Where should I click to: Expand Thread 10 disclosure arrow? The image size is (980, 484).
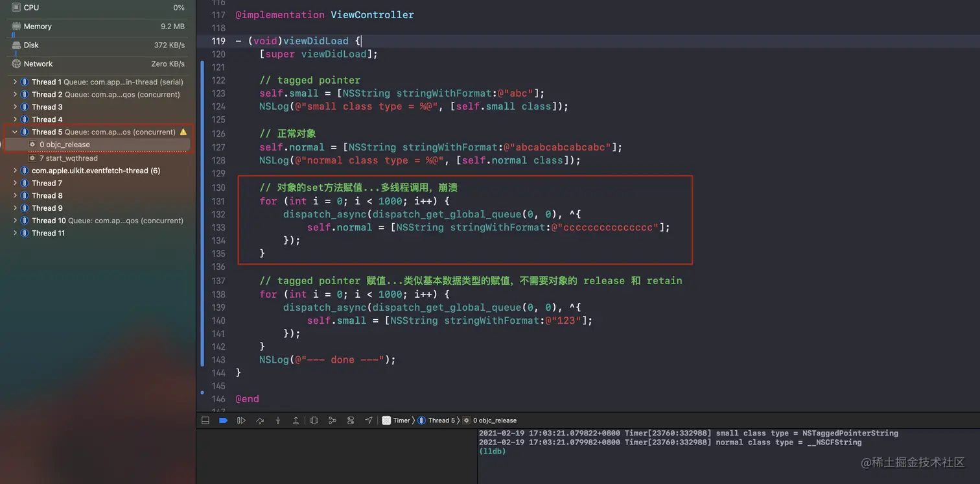click(15, 221)
